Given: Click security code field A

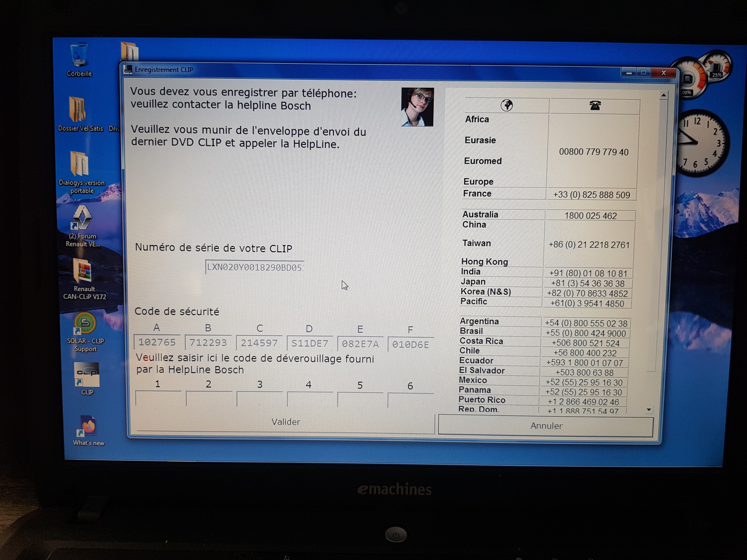Looking at the screenshot, I should tap(157, 343).
